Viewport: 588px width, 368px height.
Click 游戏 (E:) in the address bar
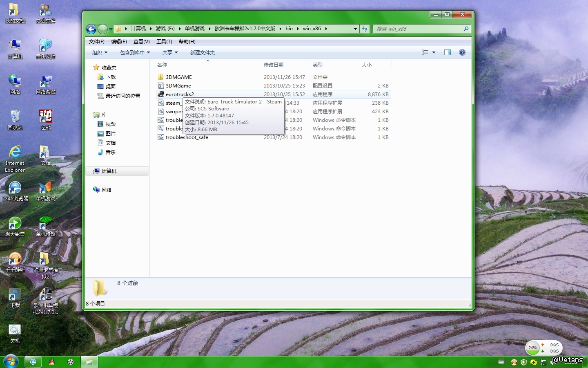165,29
